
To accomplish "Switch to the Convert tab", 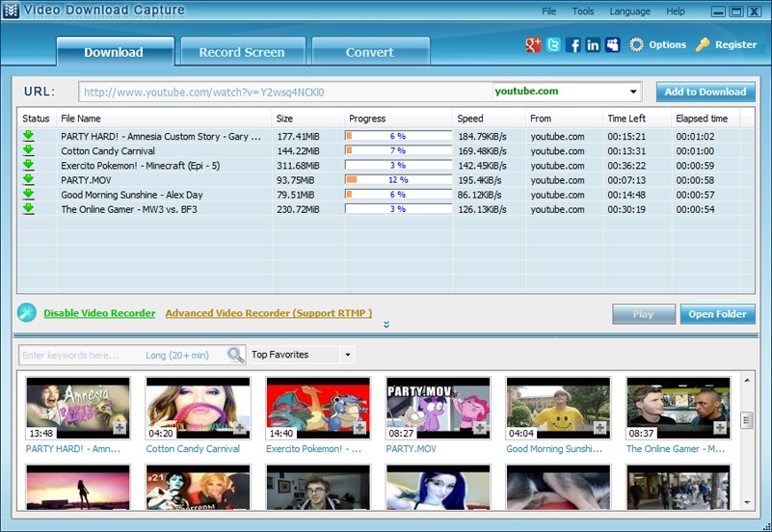I will 370,52.
